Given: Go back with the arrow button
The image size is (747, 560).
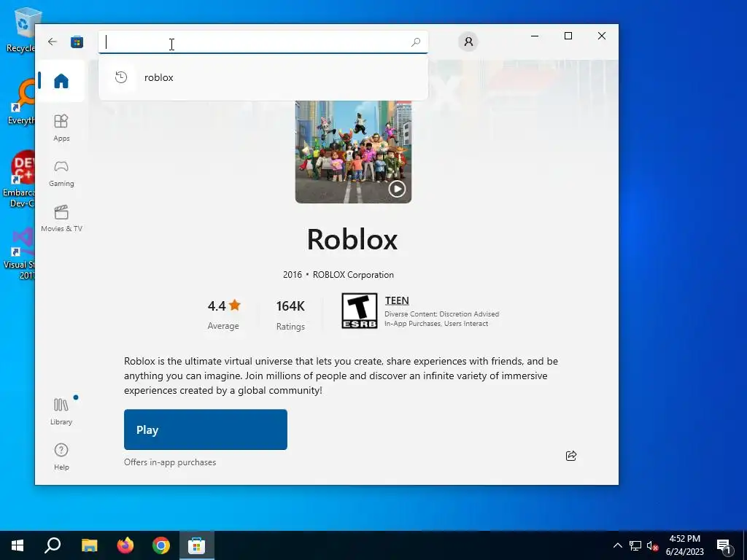Looking at the screenshot, I should pyautogui.click(x=53, y=42).
